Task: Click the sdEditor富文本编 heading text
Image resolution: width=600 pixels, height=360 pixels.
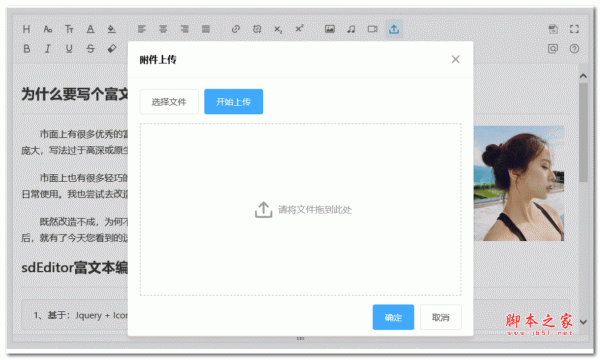Action: [75, 268]
